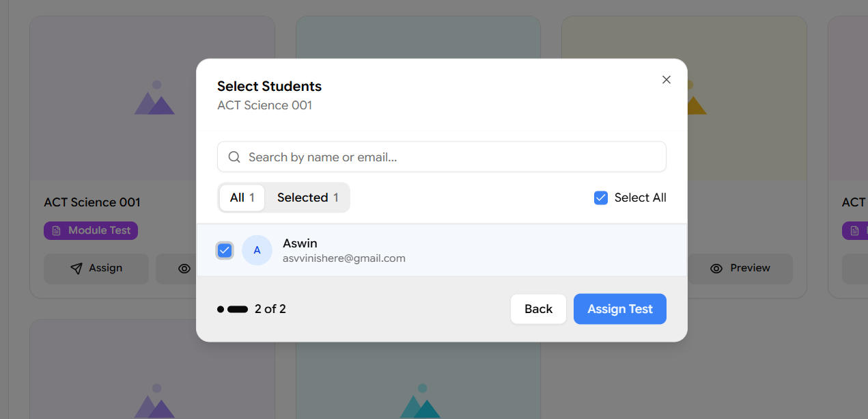This screenshot has width=868, height=419.
Task: Close the Select Students dialog
Action: click(667, 80)
